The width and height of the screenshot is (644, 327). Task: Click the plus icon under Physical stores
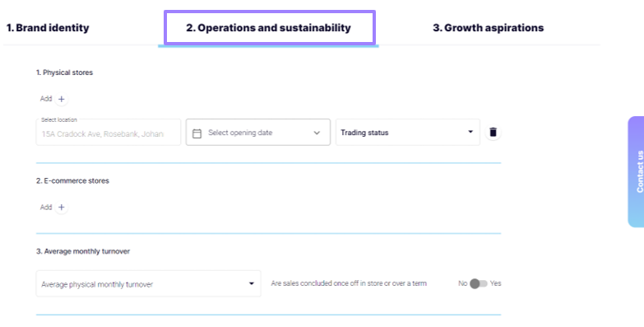tap(61, 99)
